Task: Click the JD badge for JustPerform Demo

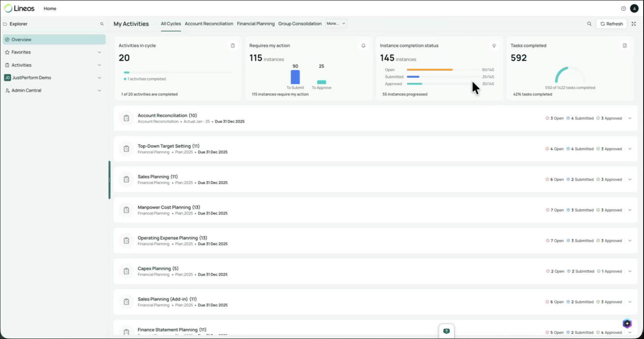Action: [7, 78]
